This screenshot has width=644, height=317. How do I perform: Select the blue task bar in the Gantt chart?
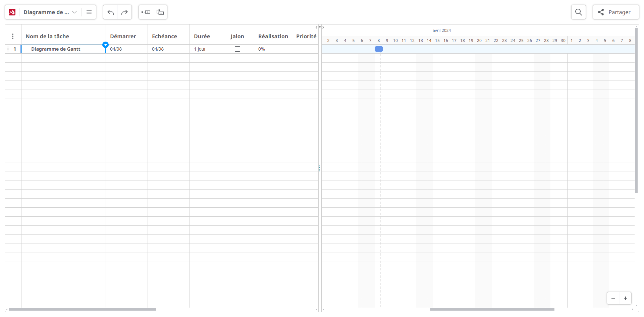coord(379,49)
